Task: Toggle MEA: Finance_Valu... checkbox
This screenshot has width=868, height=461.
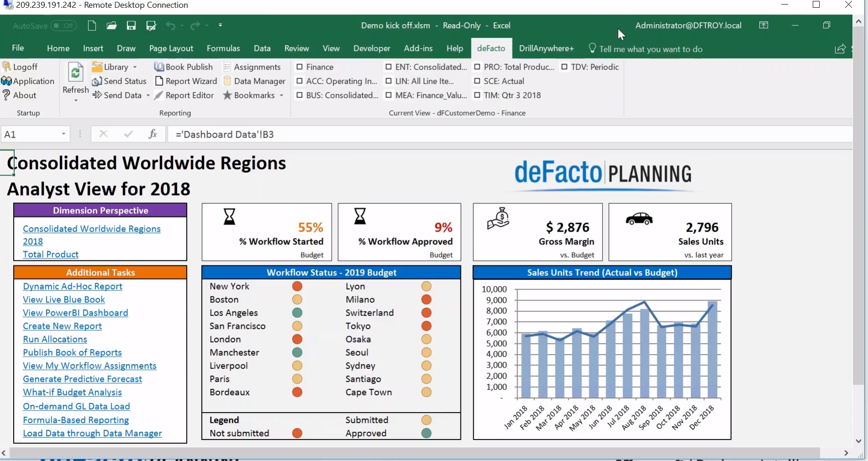Action: pos(388,95)
